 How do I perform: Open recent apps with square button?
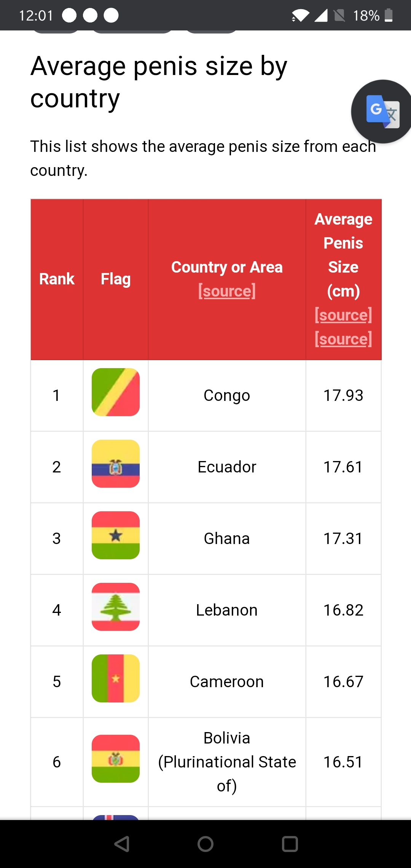pos(290,844)
